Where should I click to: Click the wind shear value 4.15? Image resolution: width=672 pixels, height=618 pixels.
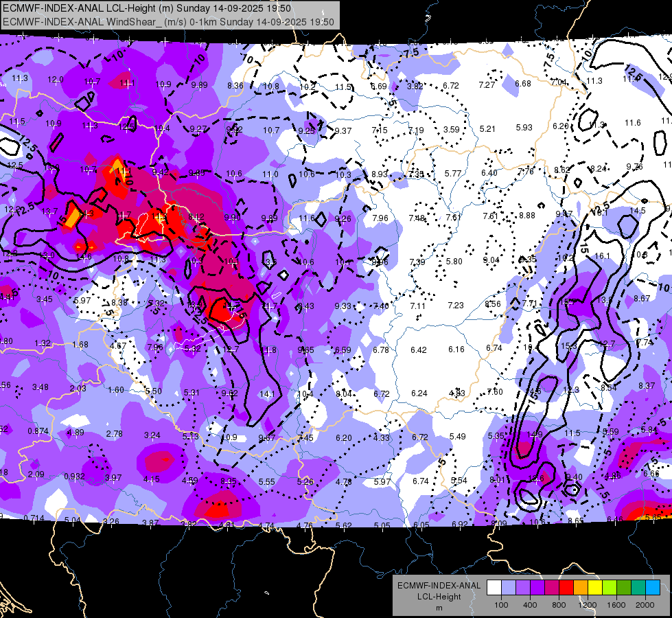pos(152,479)
